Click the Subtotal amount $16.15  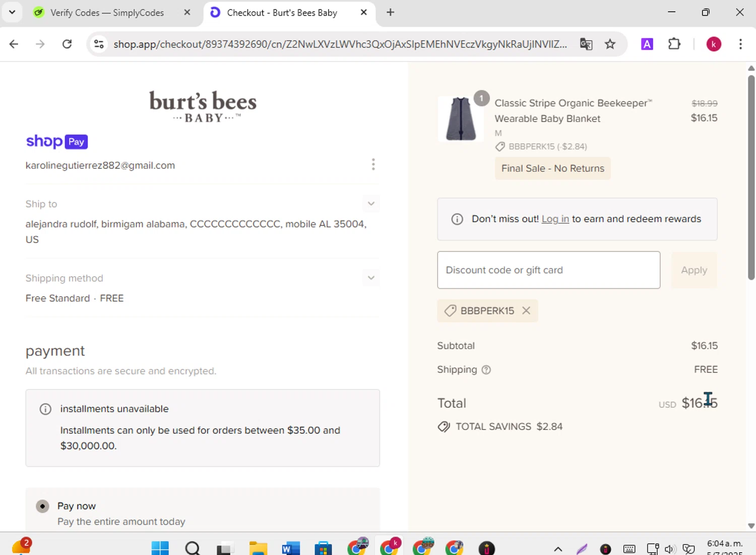pos(704,346)
